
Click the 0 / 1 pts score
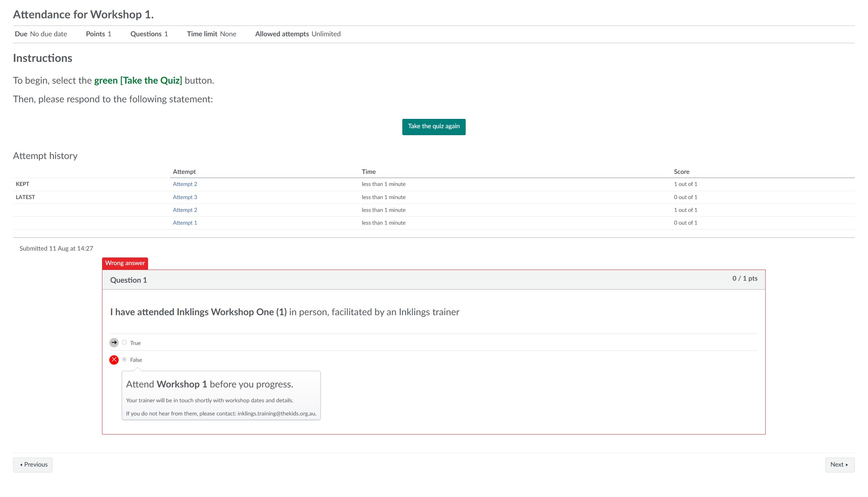744,279
